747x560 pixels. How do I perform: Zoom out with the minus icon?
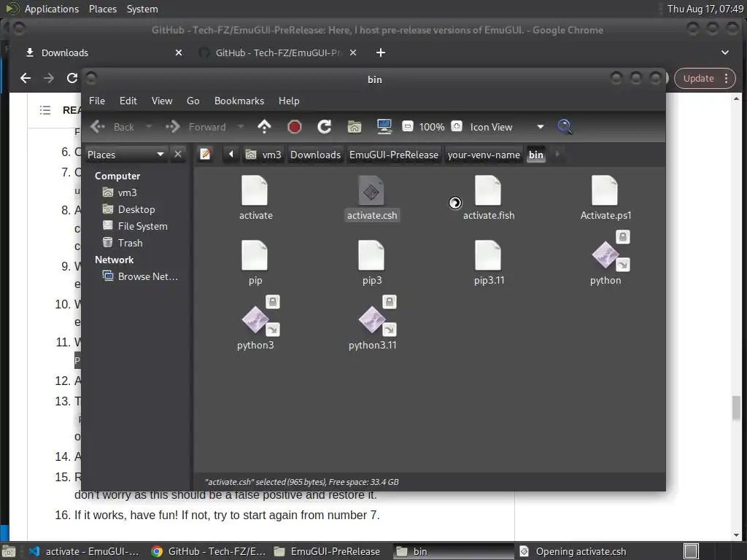coord(407,126)
